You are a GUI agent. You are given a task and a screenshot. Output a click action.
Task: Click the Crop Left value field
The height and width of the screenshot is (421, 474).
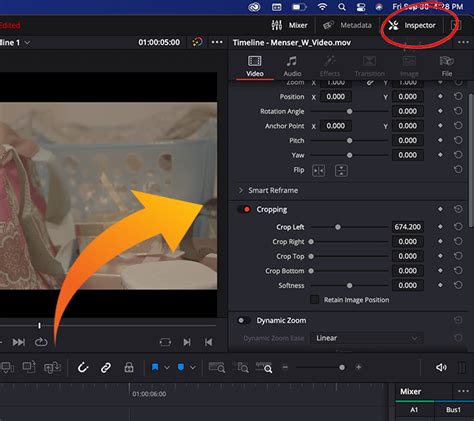tap(407, 227)
